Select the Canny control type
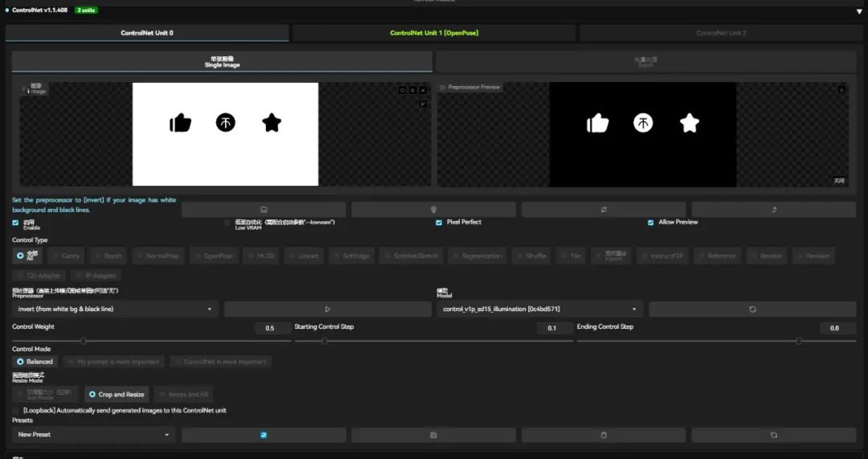 click(66, 256)
